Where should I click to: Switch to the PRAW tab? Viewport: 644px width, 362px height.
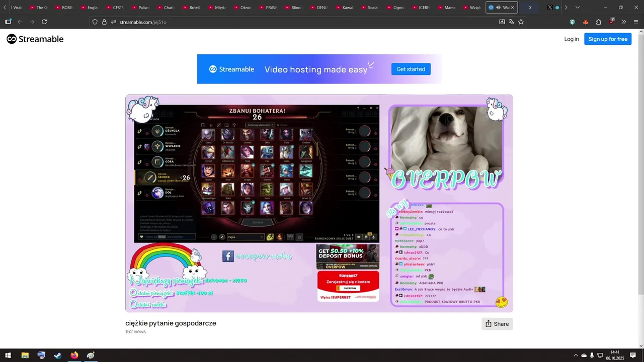[269, 8]
